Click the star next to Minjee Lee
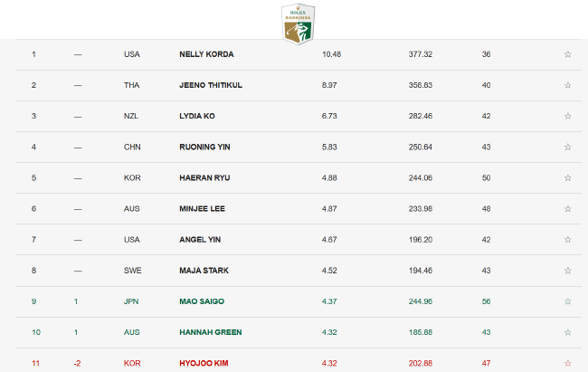Viewport: 588px width, 372px height. coord(568,209)
